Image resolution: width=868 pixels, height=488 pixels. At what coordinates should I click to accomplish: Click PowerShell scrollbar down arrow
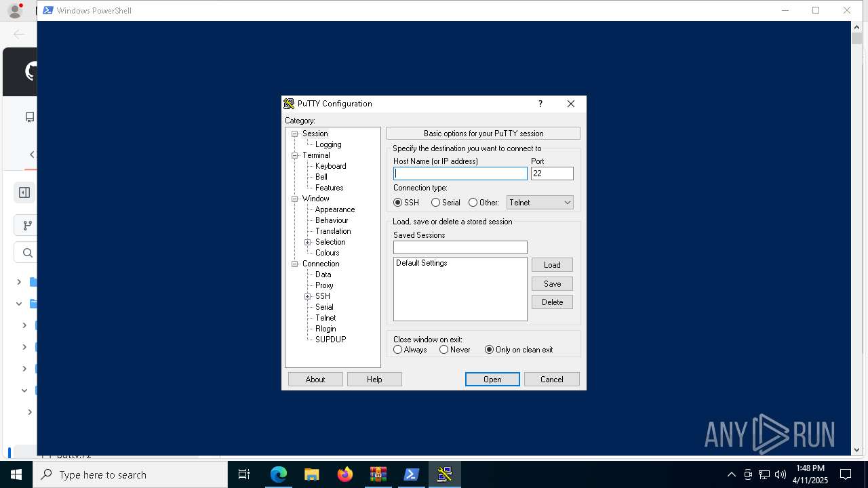[x=856, y=449]
